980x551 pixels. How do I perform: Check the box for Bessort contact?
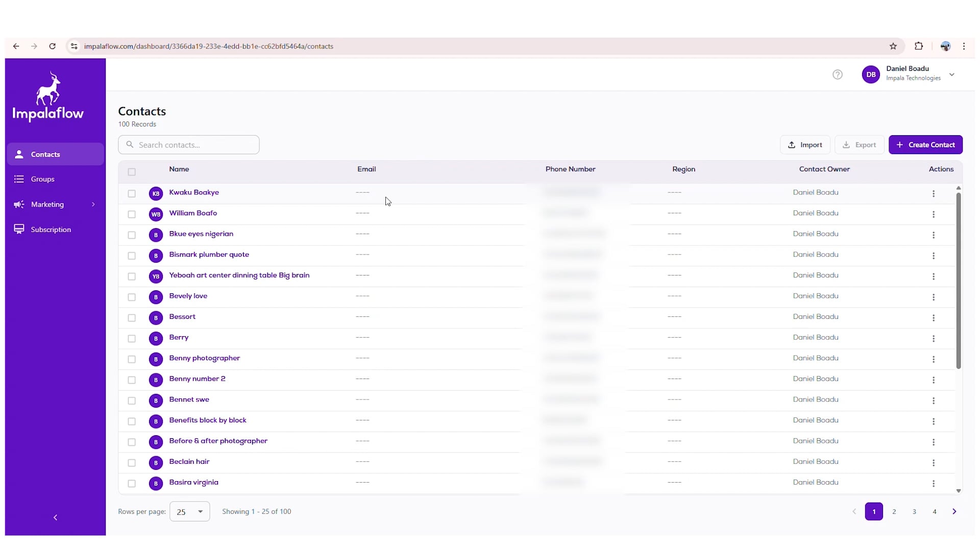tap(132, 318)
